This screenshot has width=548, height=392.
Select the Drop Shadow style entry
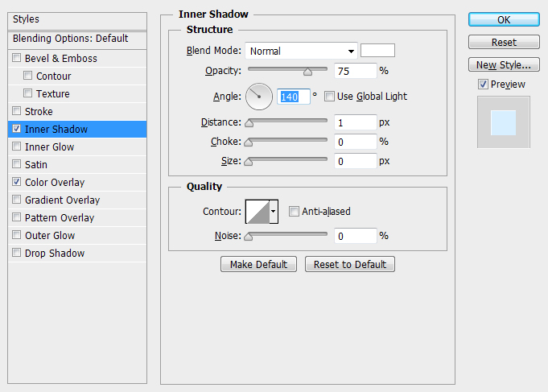54,254
